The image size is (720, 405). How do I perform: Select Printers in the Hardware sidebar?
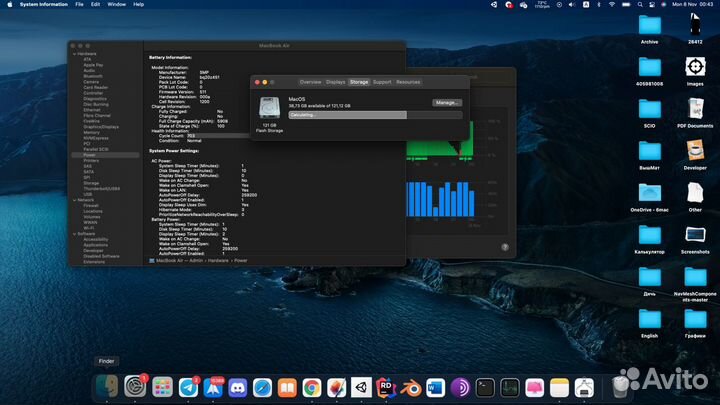pyautogui.click(x=91, y=161)
